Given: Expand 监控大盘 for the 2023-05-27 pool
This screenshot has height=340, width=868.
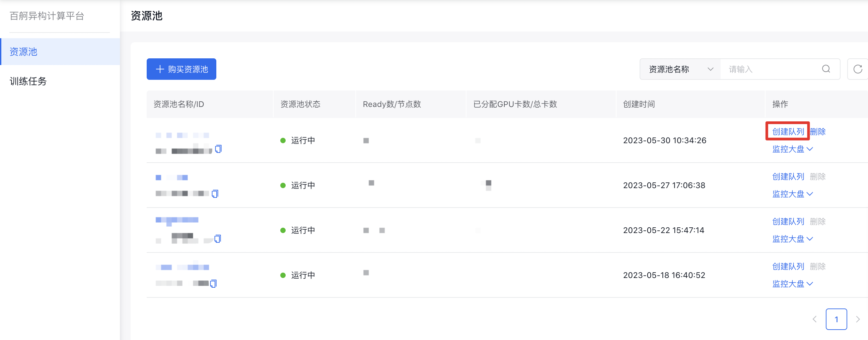Looking at the screenshot, I should (792, 194).
